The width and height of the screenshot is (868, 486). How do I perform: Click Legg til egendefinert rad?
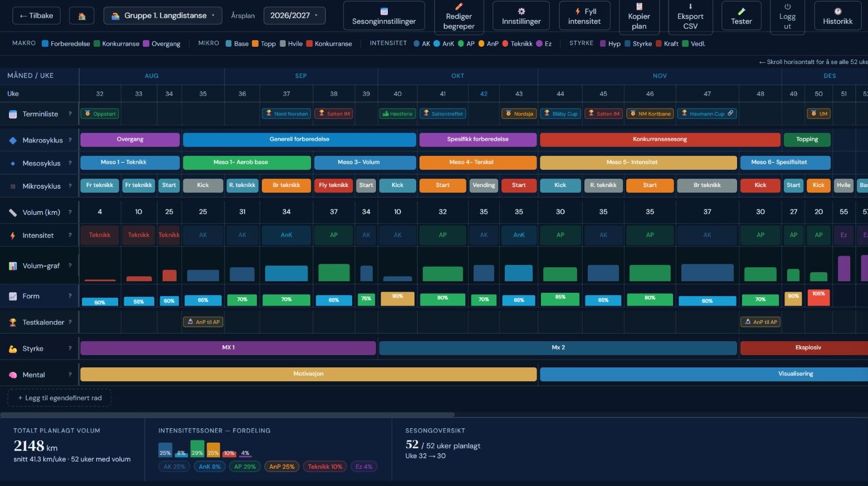click(60, 398)
